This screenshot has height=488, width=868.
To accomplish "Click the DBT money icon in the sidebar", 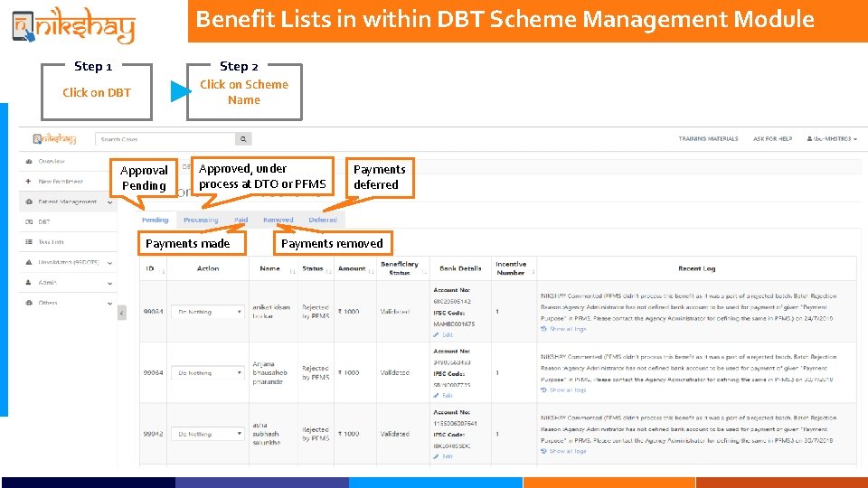I will 29,221.
